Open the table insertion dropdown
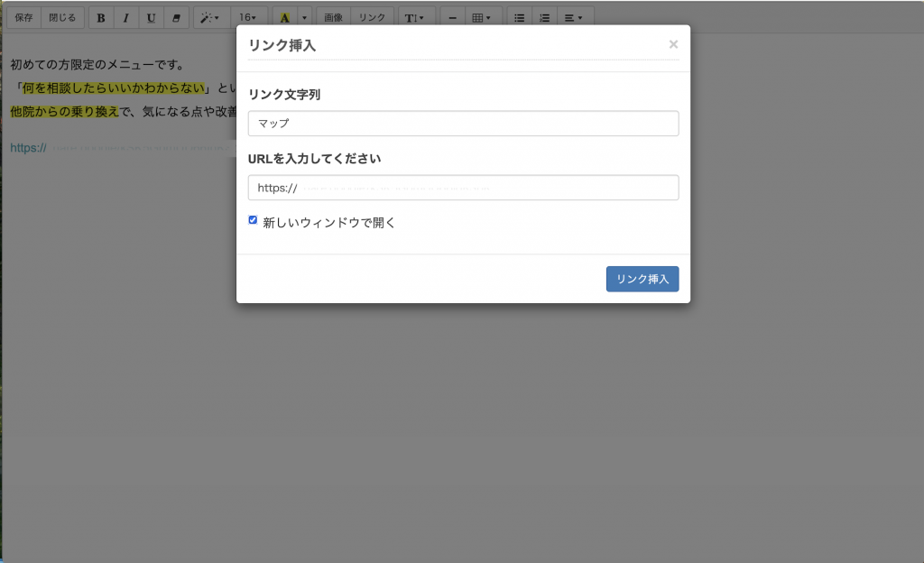This screenshot has width=924, height=563. 482,17
